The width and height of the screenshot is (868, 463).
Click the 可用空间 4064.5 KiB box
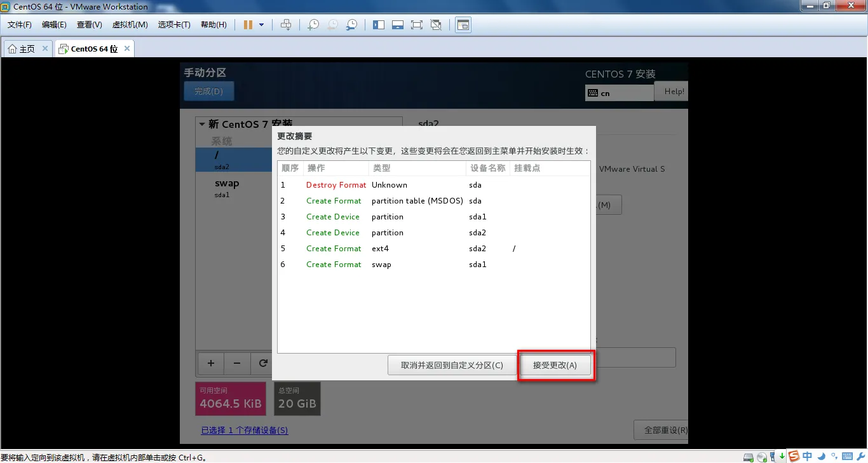(x=231, y=398)
